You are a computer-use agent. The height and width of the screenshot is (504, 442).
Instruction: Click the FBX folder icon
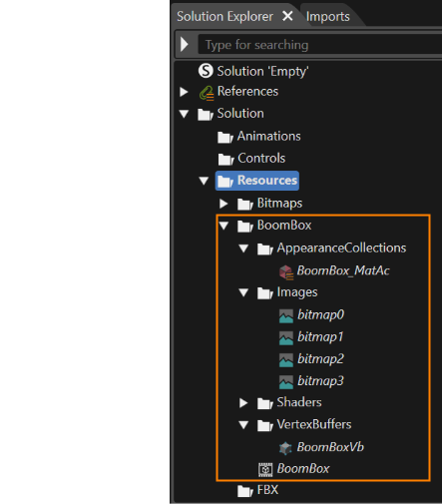tap(245, 491)
